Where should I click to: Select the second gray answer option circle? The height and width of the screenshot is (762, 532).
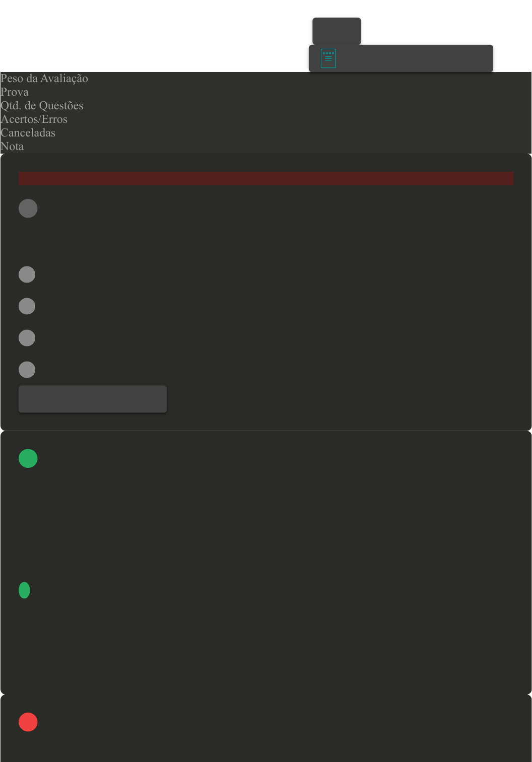27,306
